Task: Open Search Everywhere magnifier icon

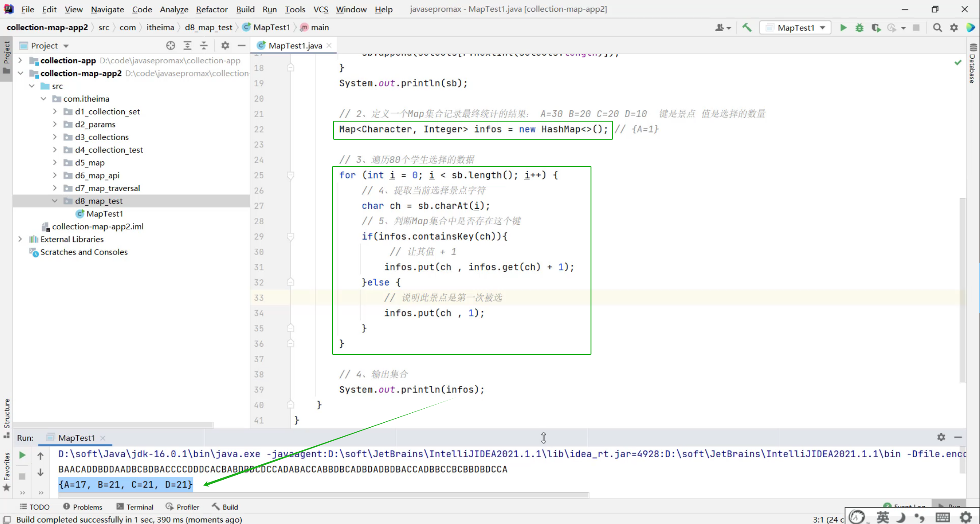Action: pos(938,28)
